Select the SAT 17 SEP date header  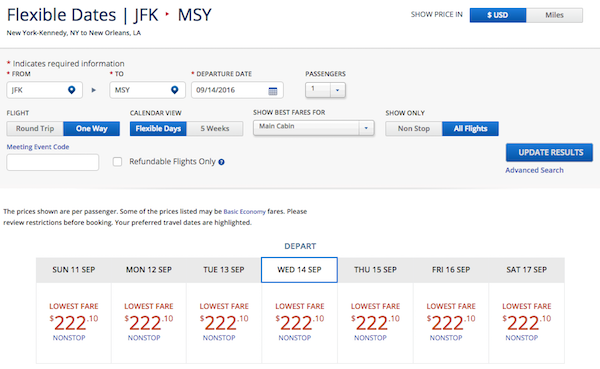click(527, 270)
